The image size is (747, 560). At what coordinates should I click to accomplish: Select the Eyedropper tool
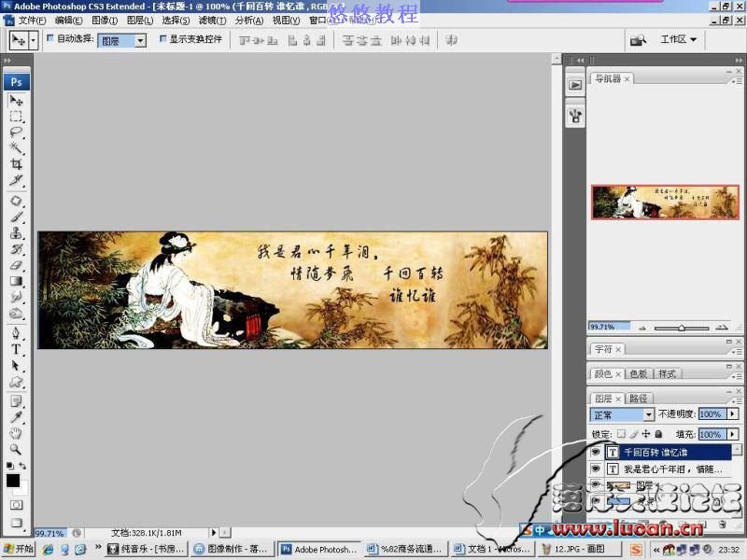click(x=16, y=417)
